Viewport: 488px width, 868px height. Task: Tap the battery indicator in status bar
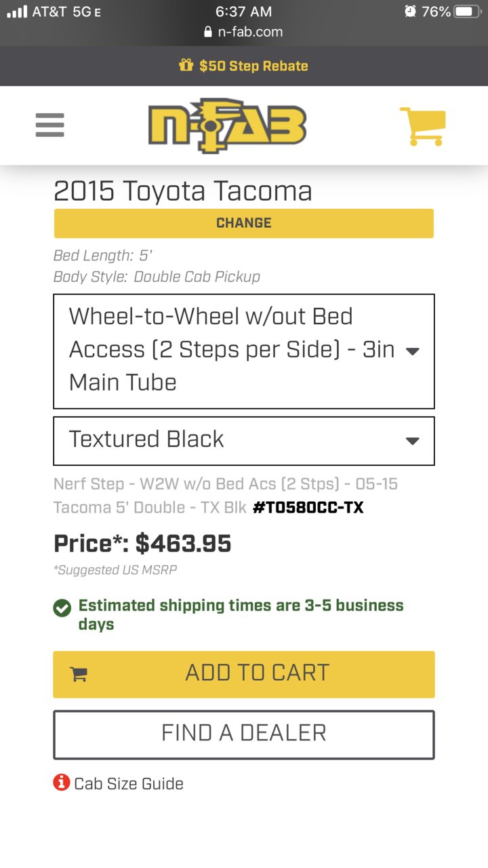pyautogui.click(x=467, y=12)
